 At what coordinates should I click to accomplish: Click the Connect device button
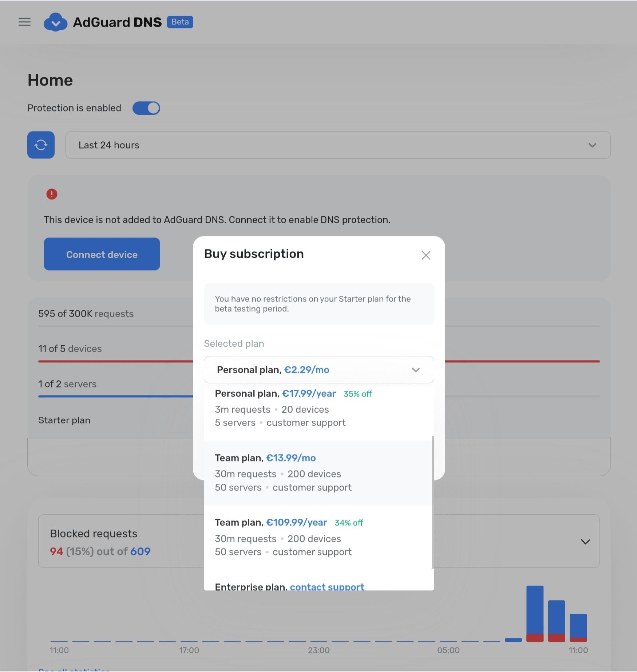click(102, 254)
